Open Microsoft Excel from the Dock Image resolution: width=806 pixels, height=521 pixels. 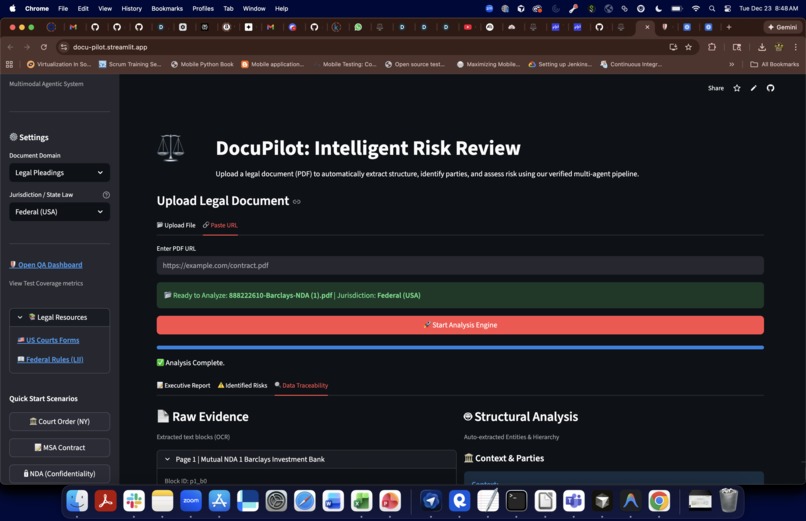[x=361, y=500]
